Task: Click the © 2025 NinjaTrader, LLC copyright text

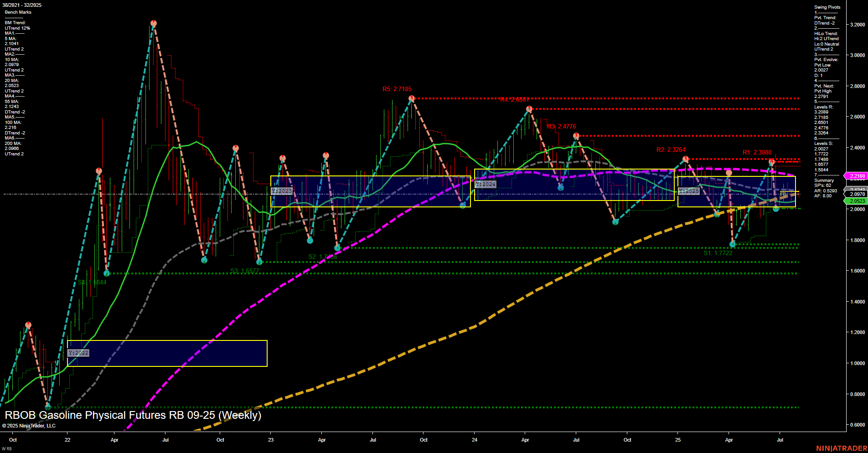Action: coord(29,425)
